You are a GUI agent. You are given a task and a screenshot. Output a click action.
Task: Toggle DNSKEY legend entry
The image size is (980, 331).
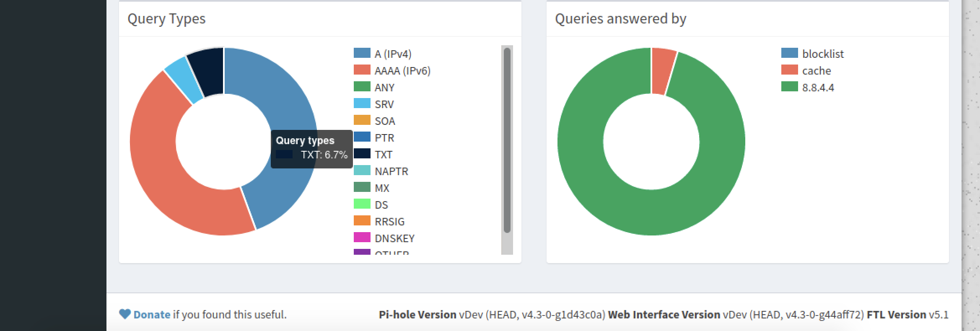tap(394, 238)
